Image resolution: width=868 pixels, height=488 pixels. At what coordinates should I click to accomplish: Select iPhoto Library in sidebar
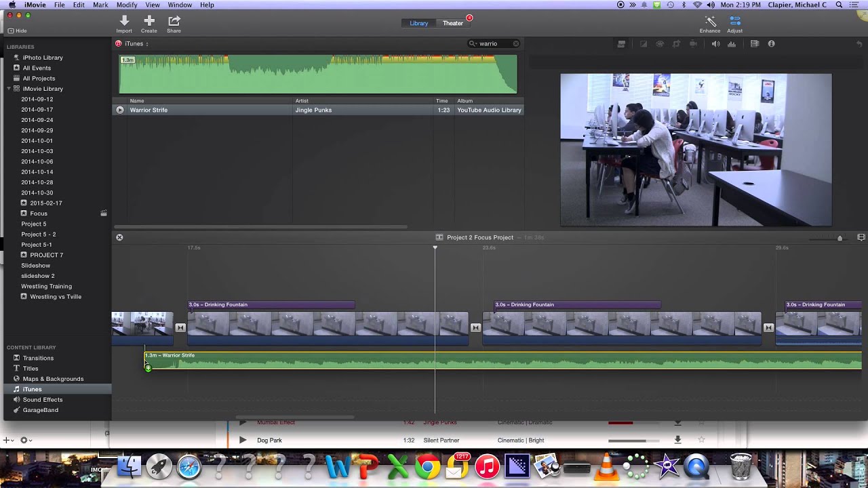pos(43,58)
